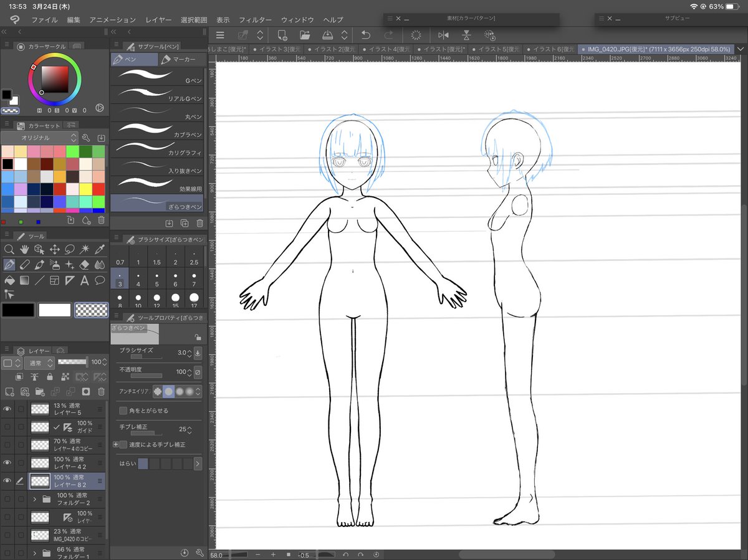Expand 速度による手ブレ補正 plus toggle
This screenshot has height=560, width=748.
coord(115,444)
